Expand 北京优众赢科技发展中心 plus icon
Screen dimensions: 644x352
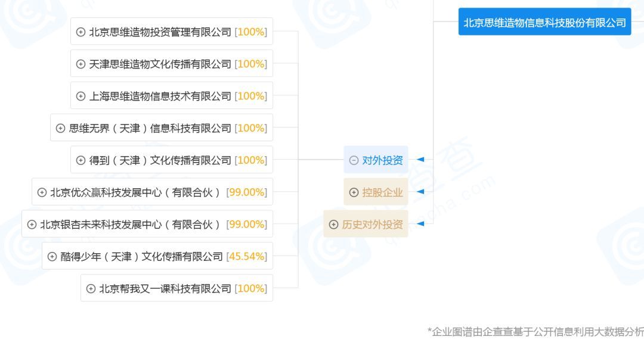42,192
